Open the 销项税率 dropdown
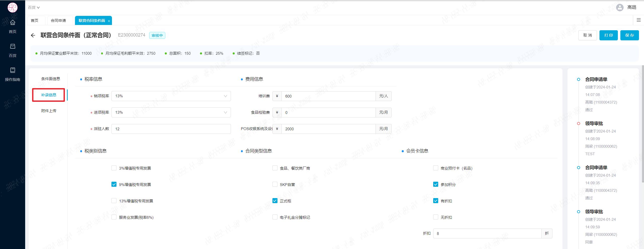 171,96
